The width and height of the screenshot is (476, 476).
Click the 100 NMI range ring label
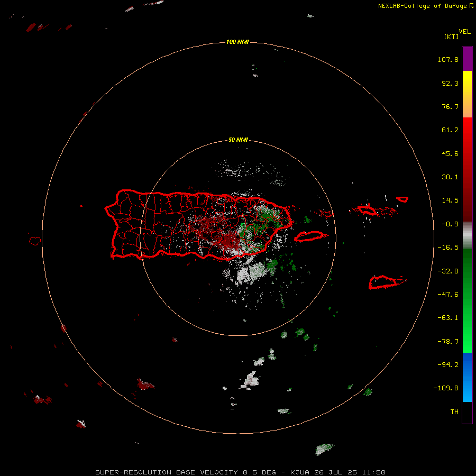point(237,42)
